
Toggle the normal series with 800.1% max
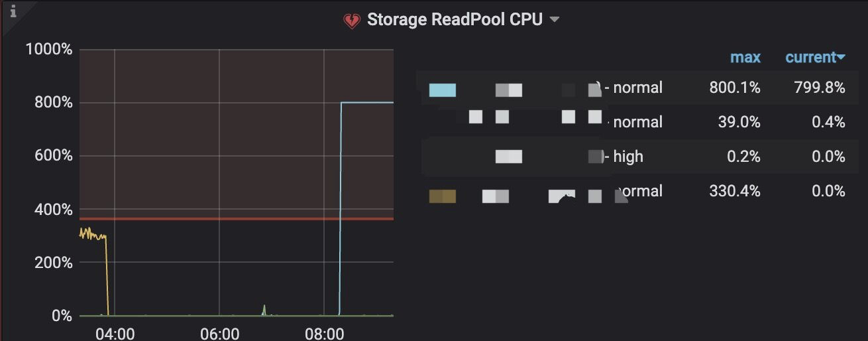pos(637,88)
